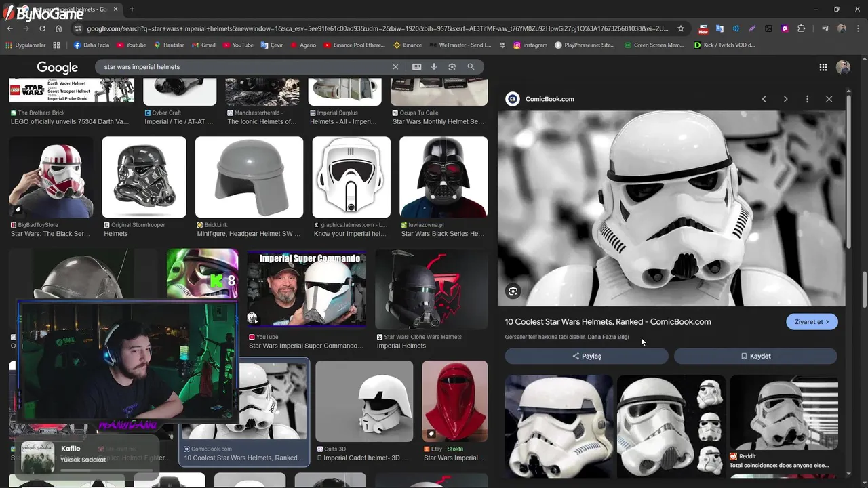Screen dimensions: 868x488
Task: Open the Google apps grid
Action: click(x=823, y=67)
